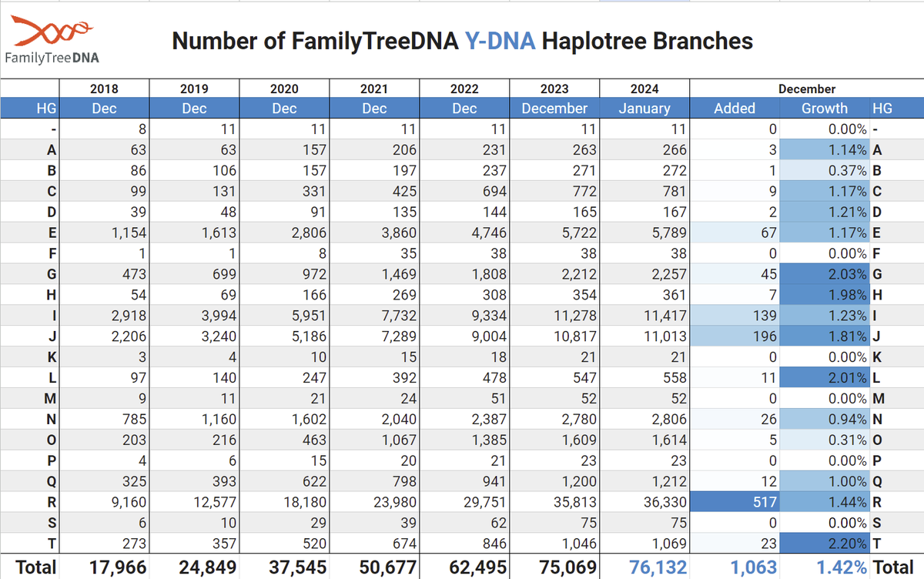Select cell 12,577 in row R
Viewport: 924px width, 579px height.
tap(194, 502)
